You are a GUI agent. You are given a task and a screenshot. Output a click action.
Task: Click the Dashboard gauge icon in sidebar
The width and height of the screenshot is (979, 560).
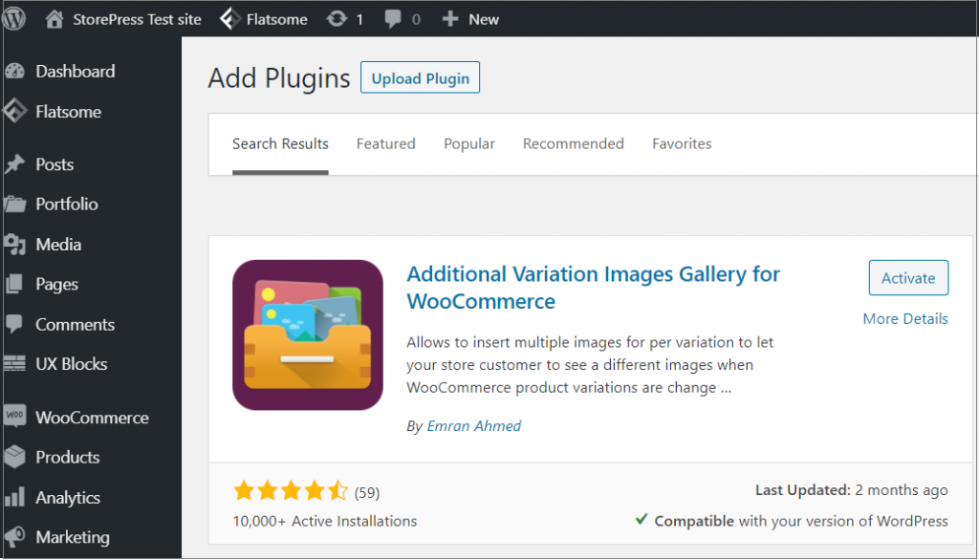15,71
